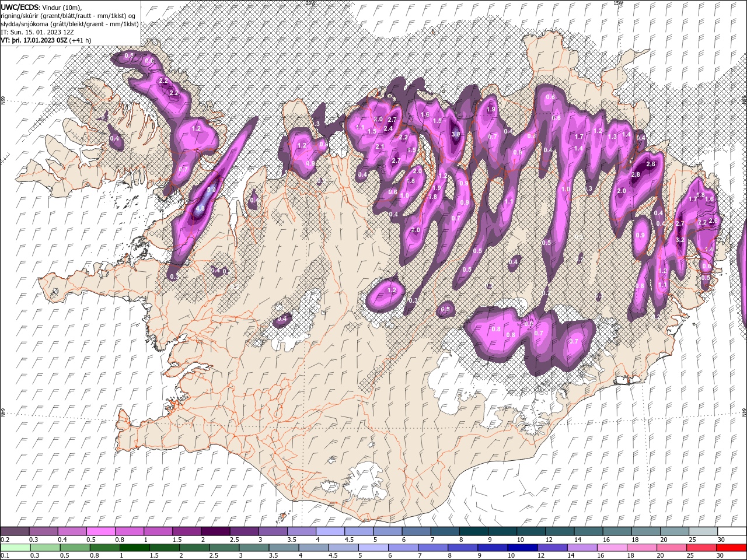Click the dark green bottom-row swatch at 1

(x=134, y=548)
